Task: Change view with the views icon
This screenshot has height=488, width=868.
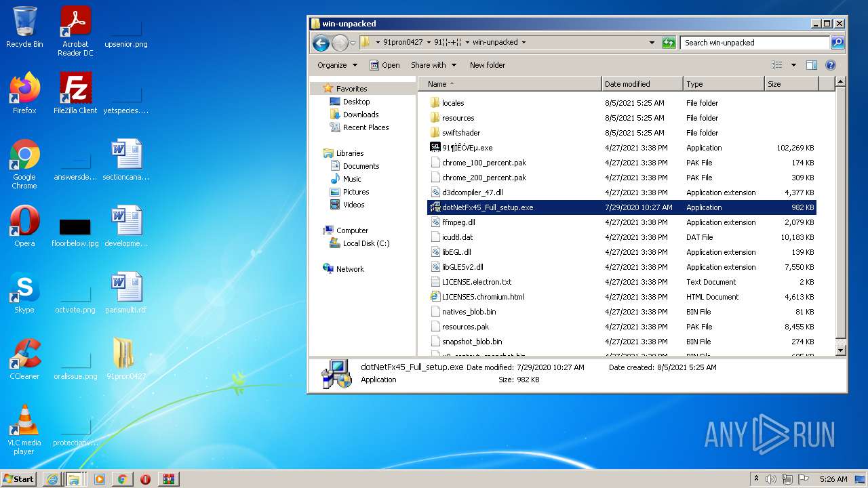Action: click(x=777, y=65)
